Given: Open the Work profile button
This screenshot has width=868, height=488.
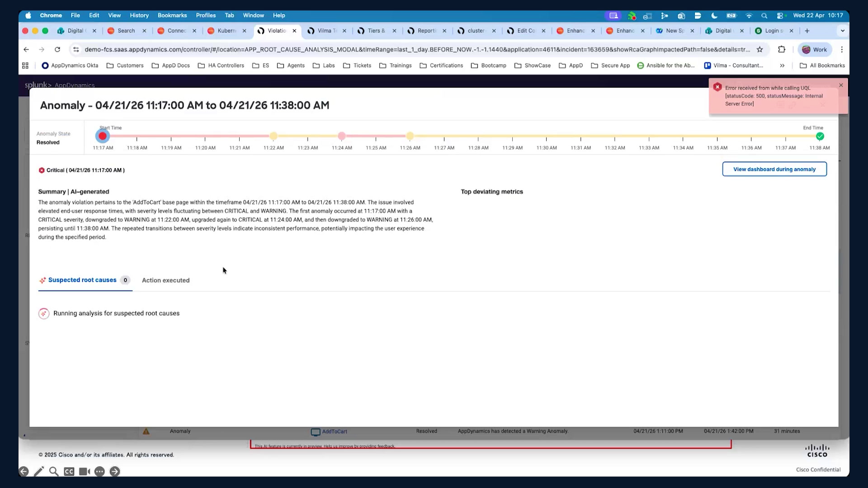Looking at the screenshot, I should [x=815, y=49].
